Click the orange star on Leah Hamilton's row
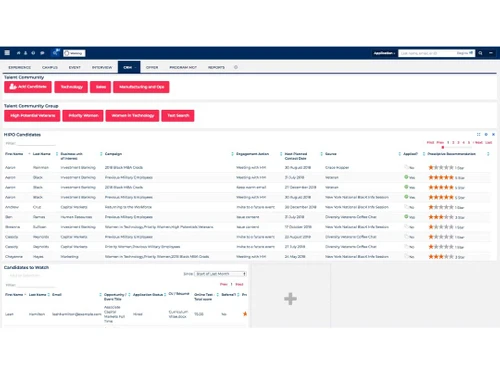The height and width of the screenshot is (375, 500). pyautogui.click(x=245, y=314)
